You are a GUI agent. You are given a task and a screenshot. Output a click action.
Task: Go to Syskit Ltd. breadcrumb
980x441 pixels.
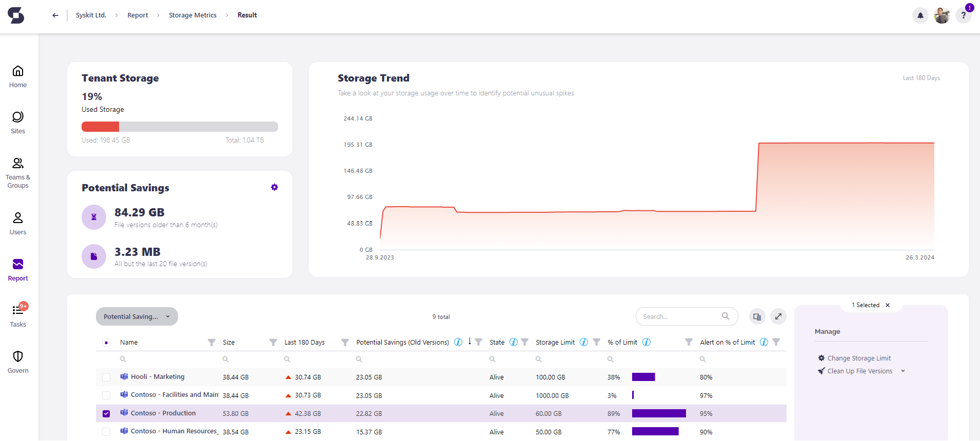(91, 15)
